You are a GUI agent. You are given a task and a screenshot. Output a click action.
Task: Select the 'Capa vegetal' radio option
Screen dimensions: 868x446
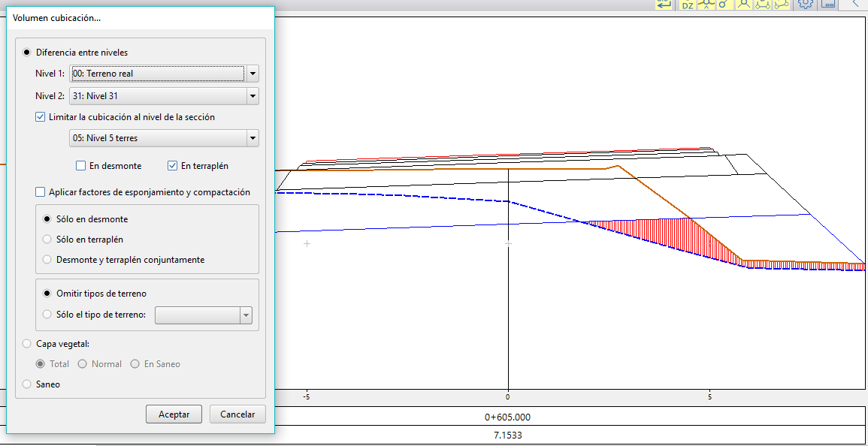(x=28, y=344)
